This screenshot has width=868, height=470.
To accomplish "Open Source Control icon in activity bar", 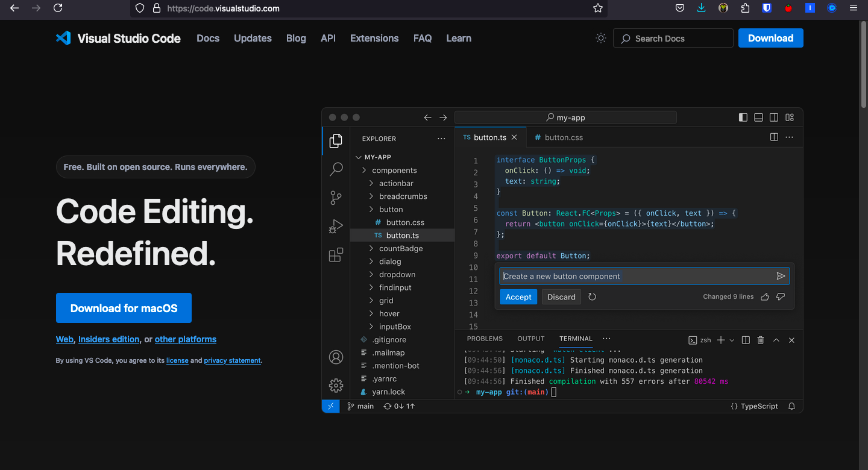I will click(x=336, y=198).
